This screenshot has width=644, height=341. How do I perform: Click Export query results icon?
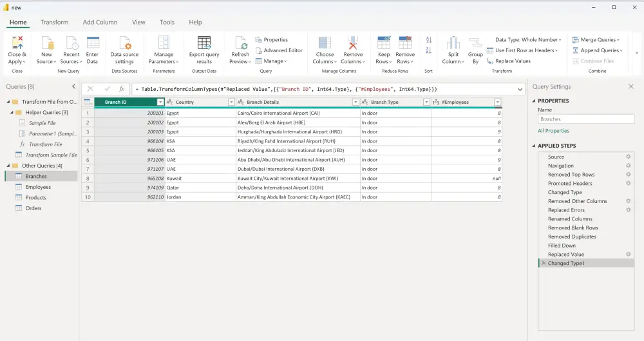click(204, 43)
